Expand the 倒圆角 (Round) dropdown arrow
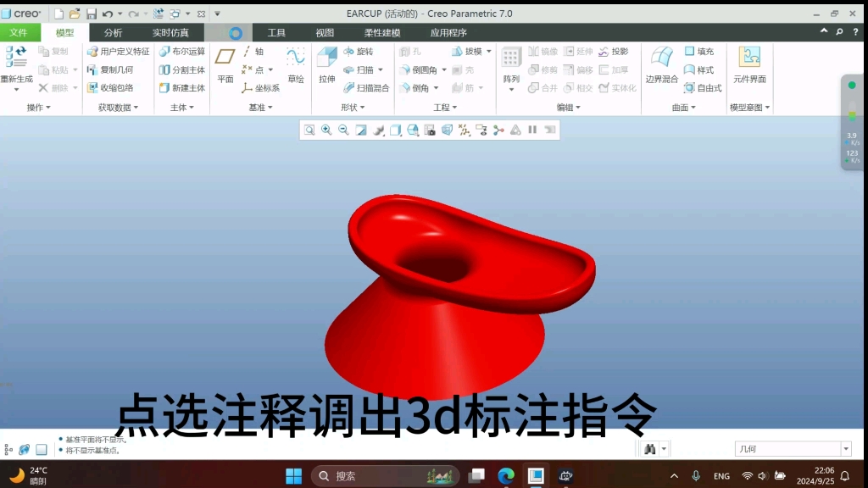Screen dimensions: 868x488 click(443, 69)
